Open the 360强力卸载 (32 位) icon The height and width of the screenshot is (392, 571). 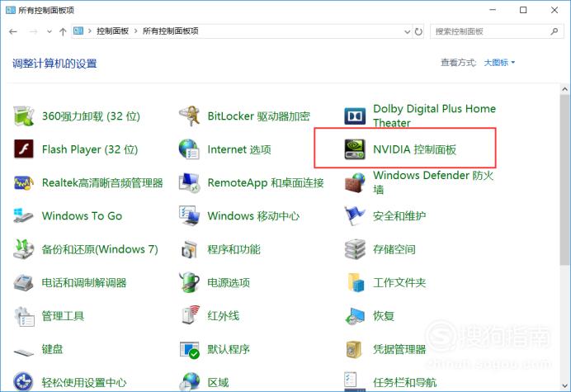pyautogui.click(x=24, y=116)
